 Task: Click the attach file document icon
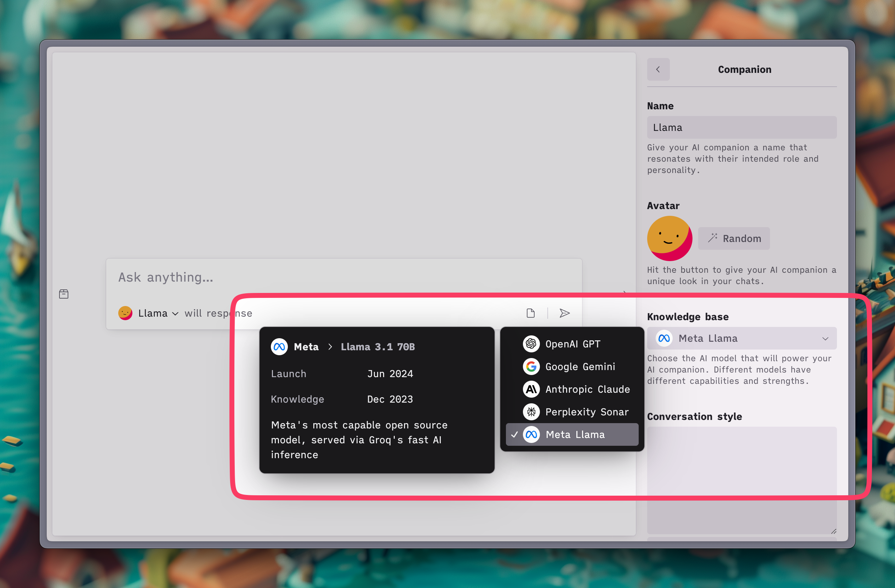pos(531,313)
